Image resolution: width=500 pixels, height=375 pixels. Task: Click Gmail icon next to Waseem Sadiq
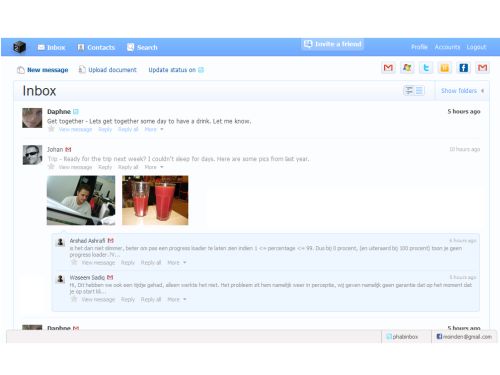coord(110,277)
